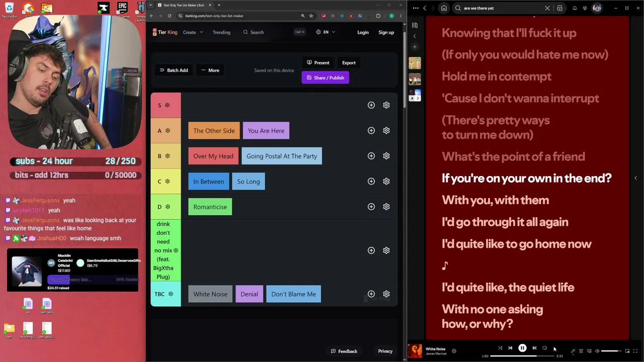Pause the White Noise track

522,348
